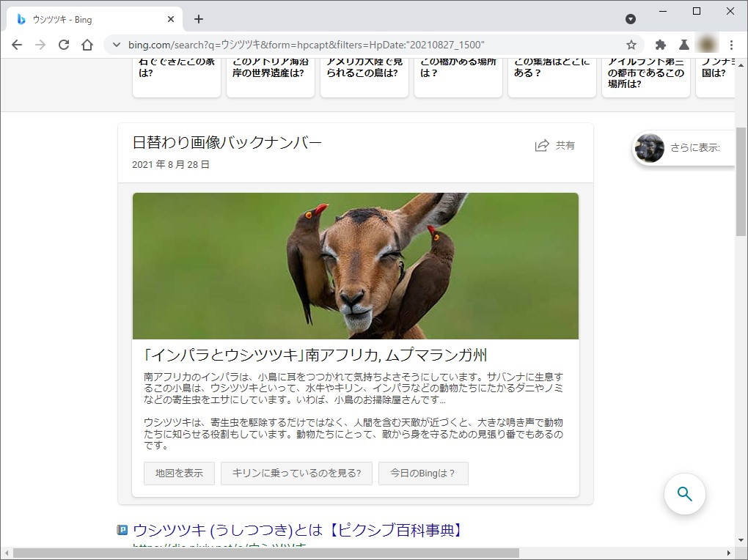Click the browser profile avatar icon
Screen dimensions: 748x560
[707, 45]
